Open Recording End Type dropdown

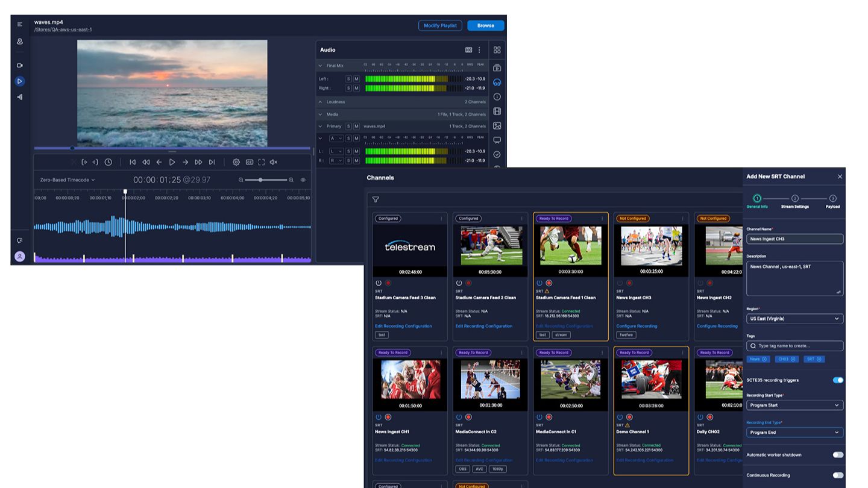(x=794, y=433)
